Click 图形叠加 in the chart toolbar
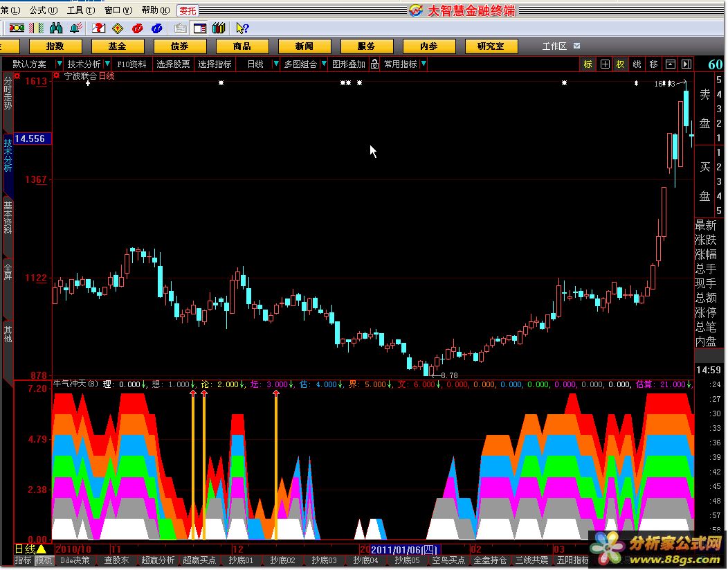Screen dimensions: 728x570 (x=349, y=64)
